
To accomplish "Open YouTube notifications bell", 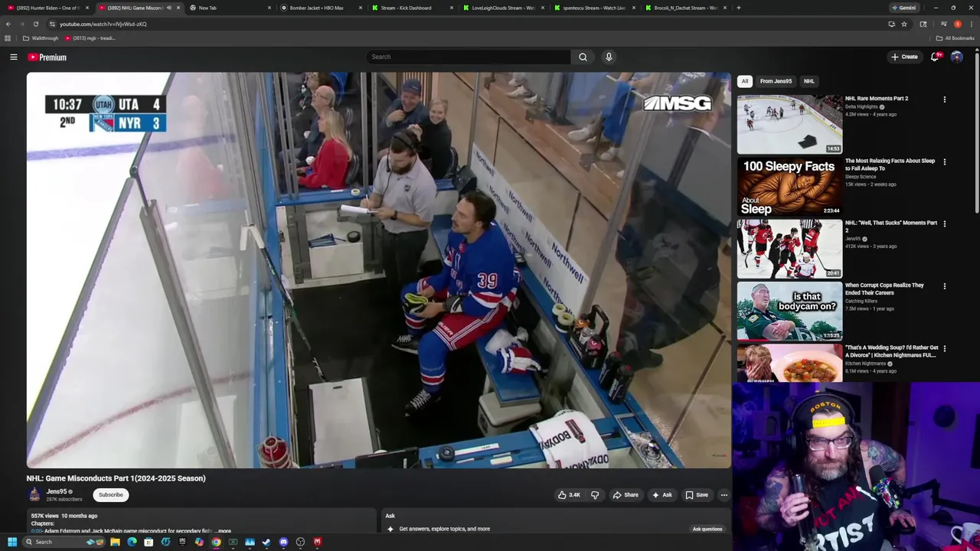I will (935, 57).
